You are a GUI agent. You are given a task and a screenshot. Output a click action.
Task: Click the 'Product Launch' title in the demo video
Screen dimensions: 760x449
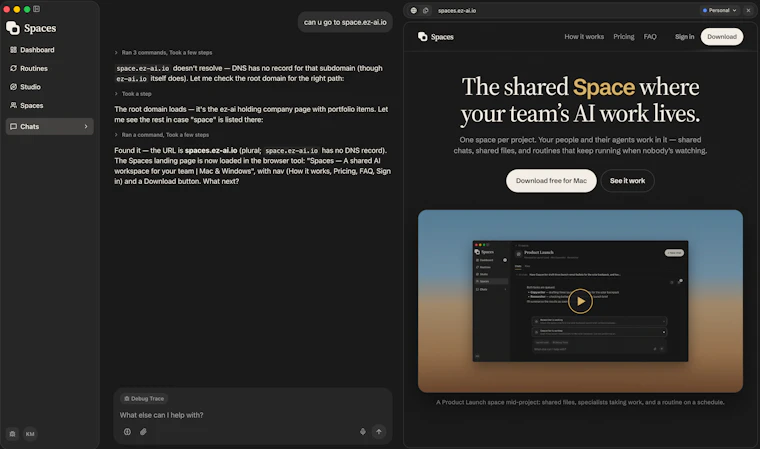(x=538, y=253)
